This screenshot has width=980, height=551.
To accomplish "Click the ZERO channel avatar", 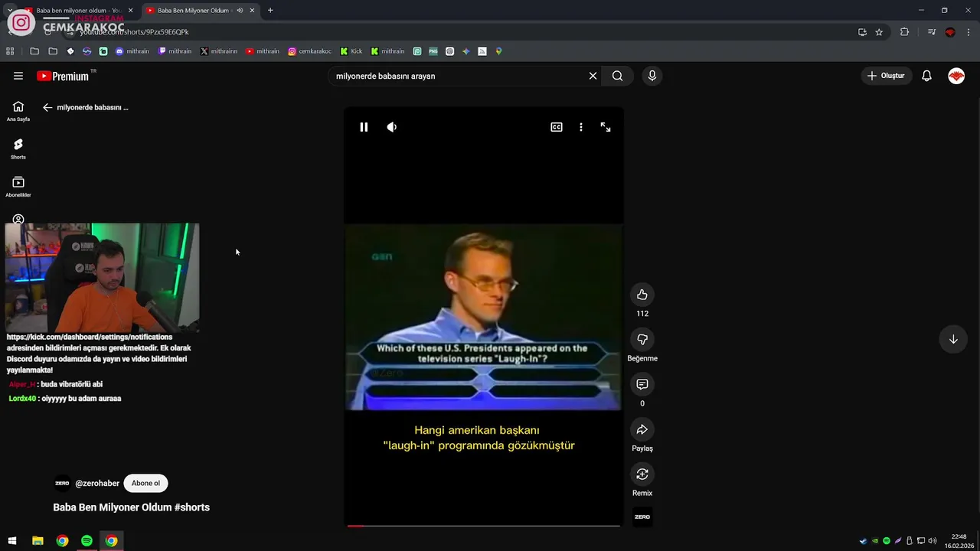I will tap(62, 483).
